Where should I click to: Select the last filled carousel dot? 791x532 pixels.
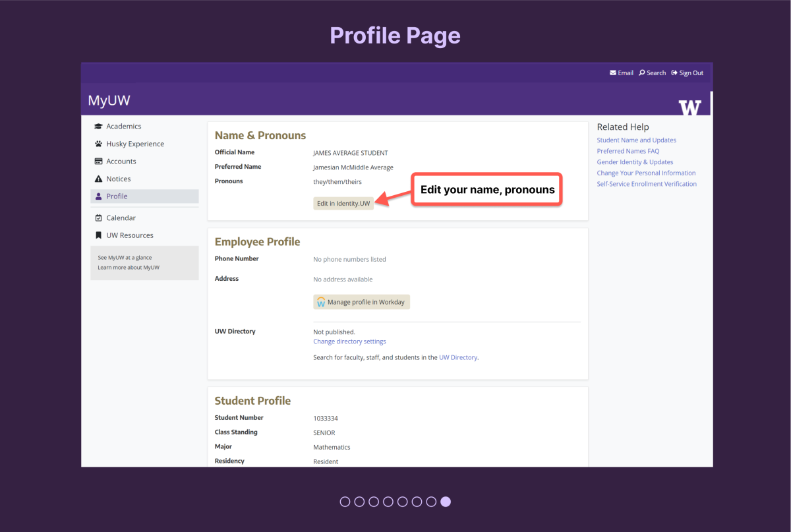coord(446,502)
